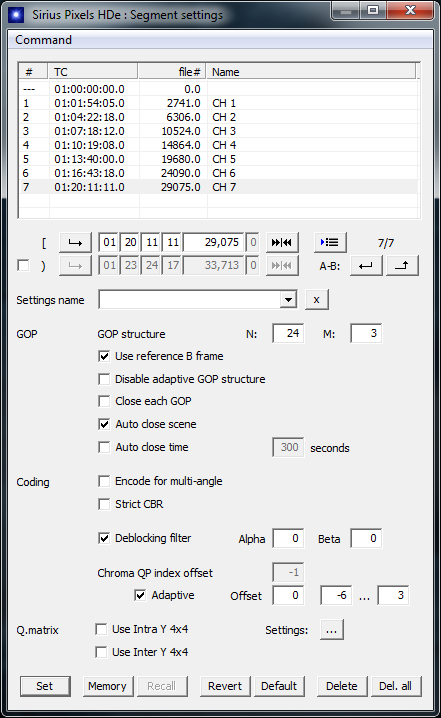Click the Set button
This screenshot has width=441, height=718.
point(45,686)
